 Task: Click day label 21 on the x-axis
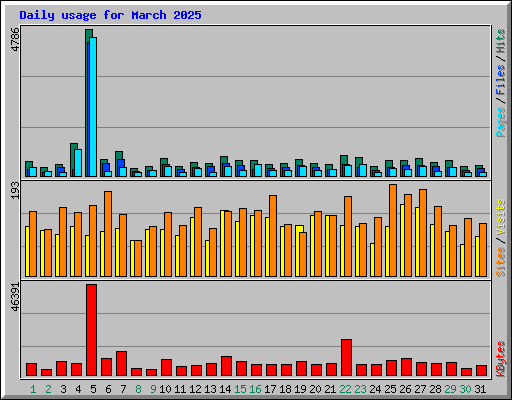pos(330,389)
